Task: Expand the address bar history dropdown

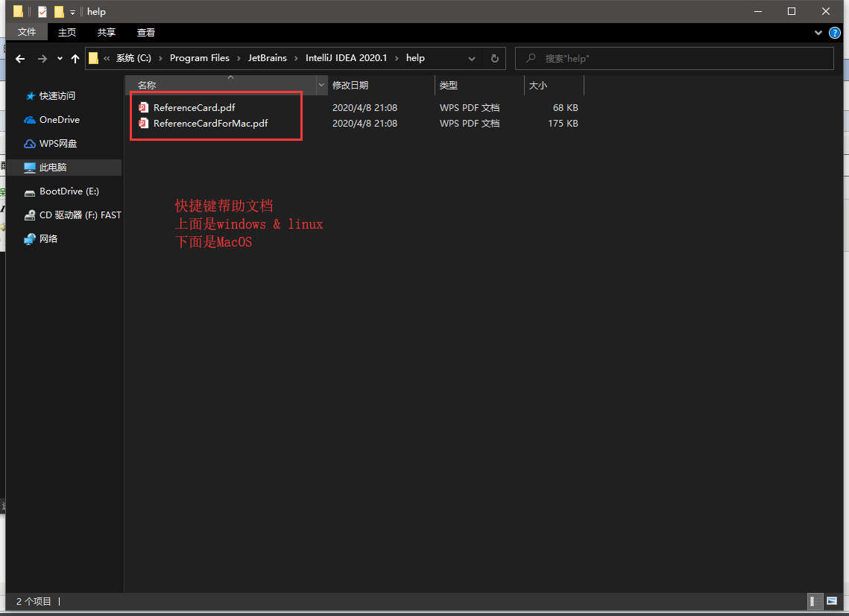Action: [472, 58]
